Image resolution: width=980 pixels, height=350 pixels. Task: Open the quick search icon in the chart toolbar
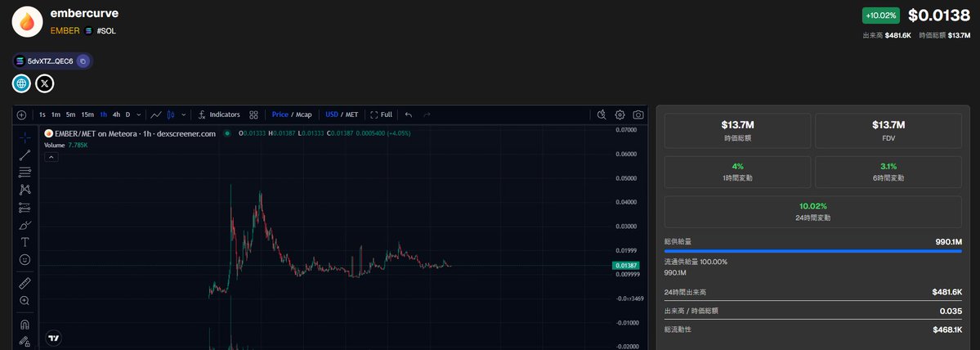[602, 115]
